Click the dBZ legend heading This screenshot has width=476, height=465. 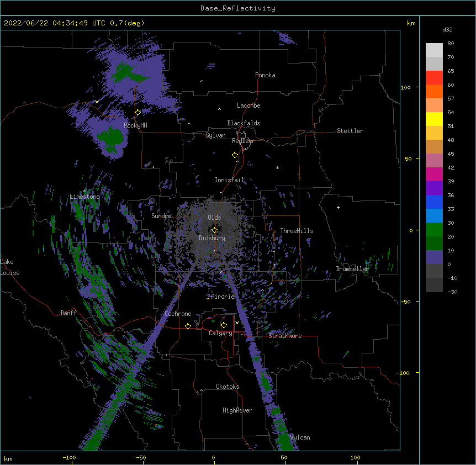(447, 29)
